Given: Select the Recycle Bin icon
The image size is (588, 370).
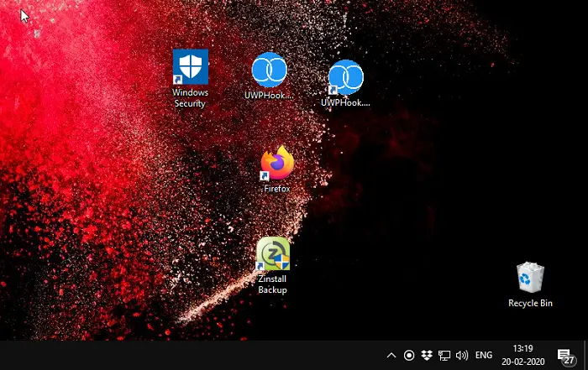Looking at the screenshot, I should tap(530, 285).
